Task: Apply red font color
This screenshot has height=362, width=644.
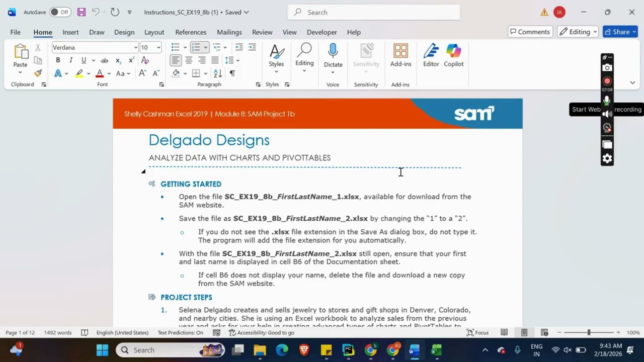Action: (x=100, y=73)
